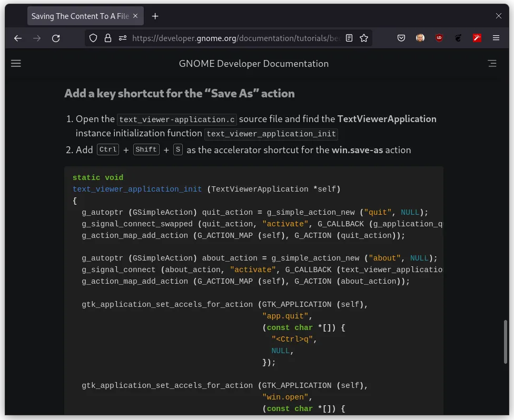Viewport: 514px width, 420px height.
Task: Click the vertical page scrollbar thumb
Action: click(506, 341)
